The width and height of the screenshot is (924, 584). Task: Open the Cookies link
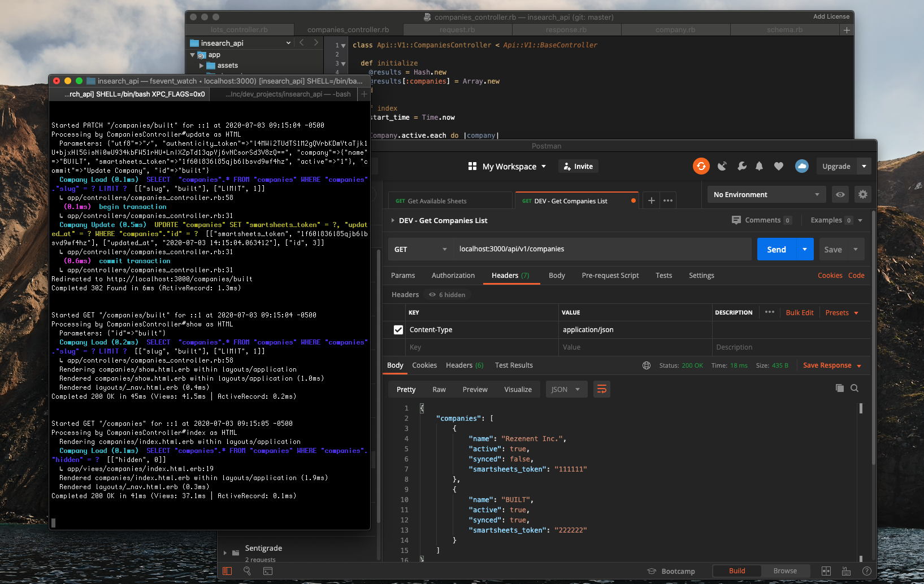(829, 276)
